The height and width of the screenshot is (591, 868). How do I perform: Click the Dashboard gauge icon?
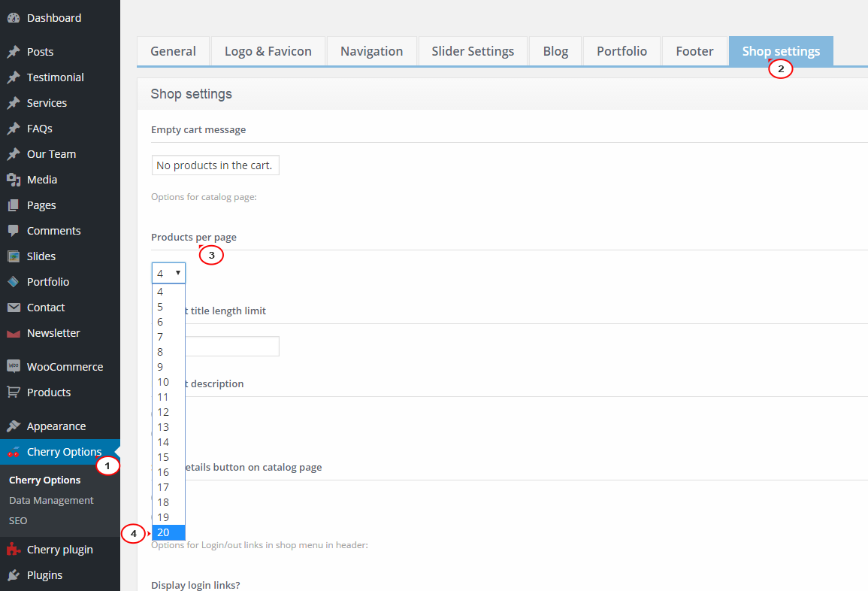coord(14,18)
